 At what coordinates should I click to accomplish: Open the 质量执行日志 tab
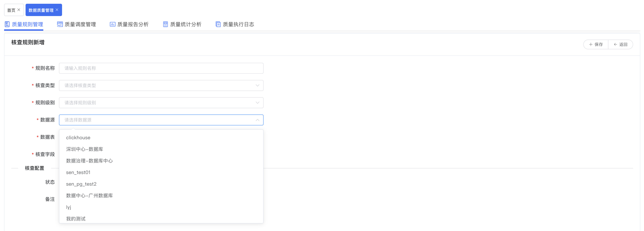(238, 24)
